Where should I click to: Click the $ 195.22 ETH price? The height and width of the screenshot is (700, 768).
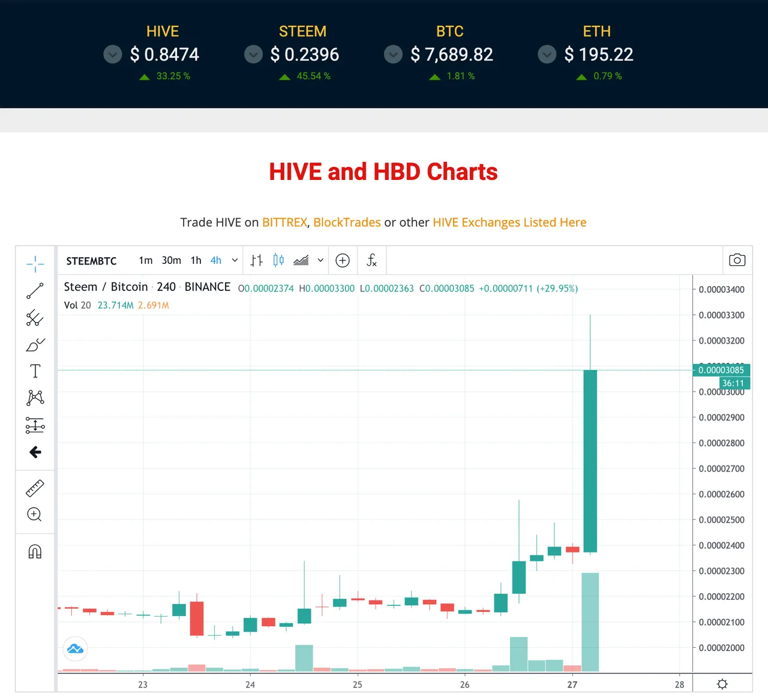[599, 55]
